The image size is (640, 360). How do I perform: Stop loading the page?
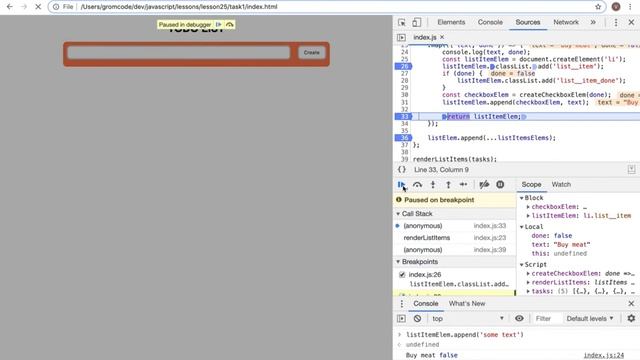point(38,7)
